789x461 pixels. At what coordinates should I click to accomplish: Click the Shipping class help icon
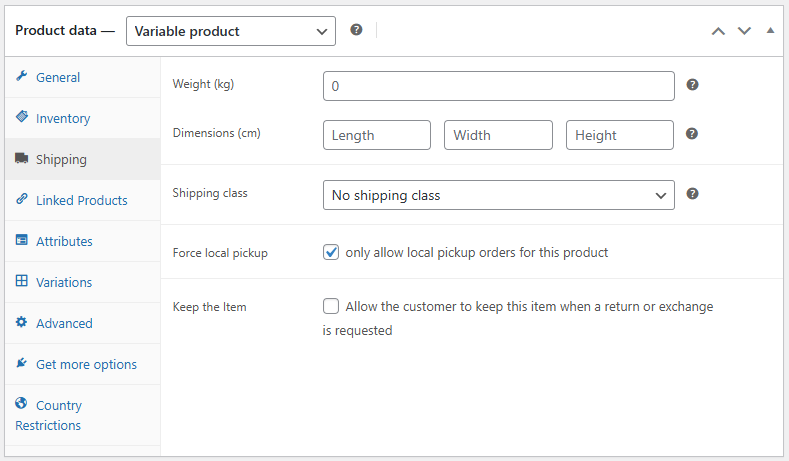[x=692, y=194]
